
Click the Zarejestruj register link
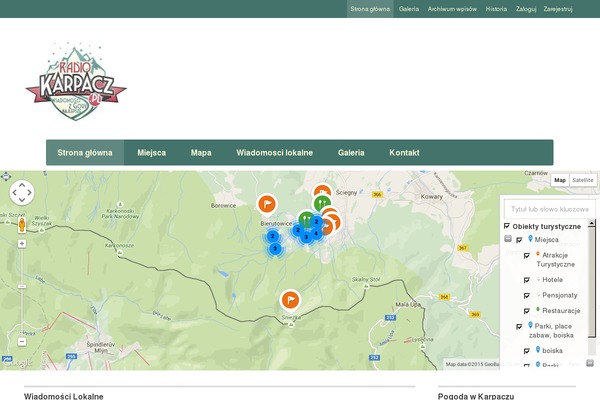point(558,9)
